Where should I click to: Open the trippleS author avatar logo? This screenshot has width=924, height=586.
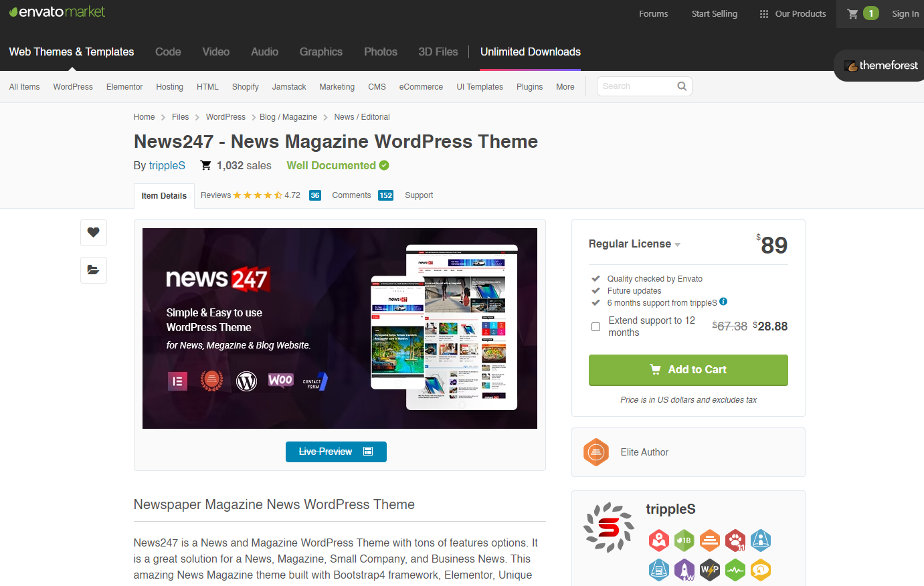(x=608, y=527)
